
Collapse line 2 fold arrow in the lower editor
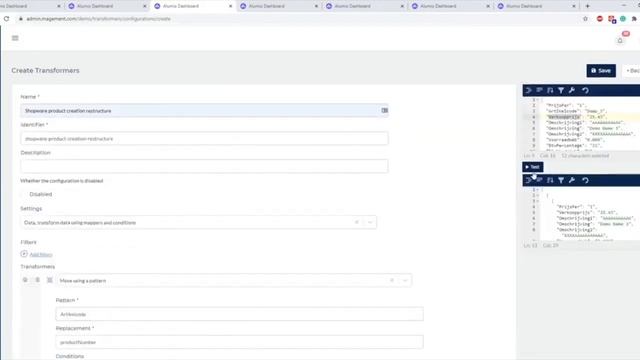click(x=538, y=196)
